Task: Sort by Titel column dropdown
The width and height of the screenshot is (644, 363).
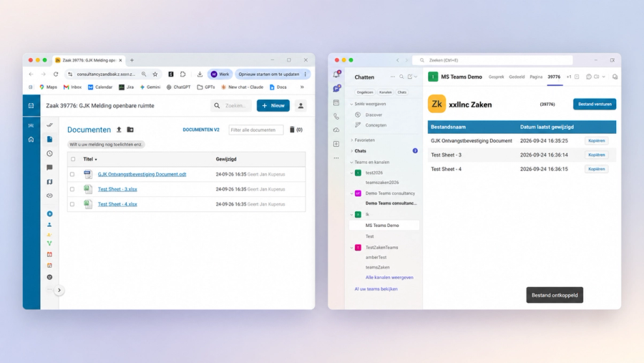Action: click(x=90, y=159)
